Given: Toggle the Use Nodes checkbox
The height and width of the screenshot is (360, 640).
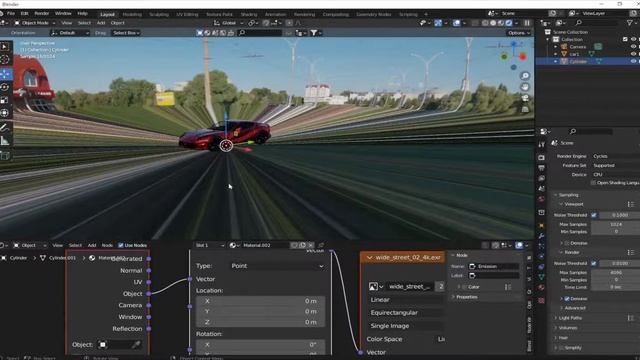Looking at the screenshot, I should 120,245.
